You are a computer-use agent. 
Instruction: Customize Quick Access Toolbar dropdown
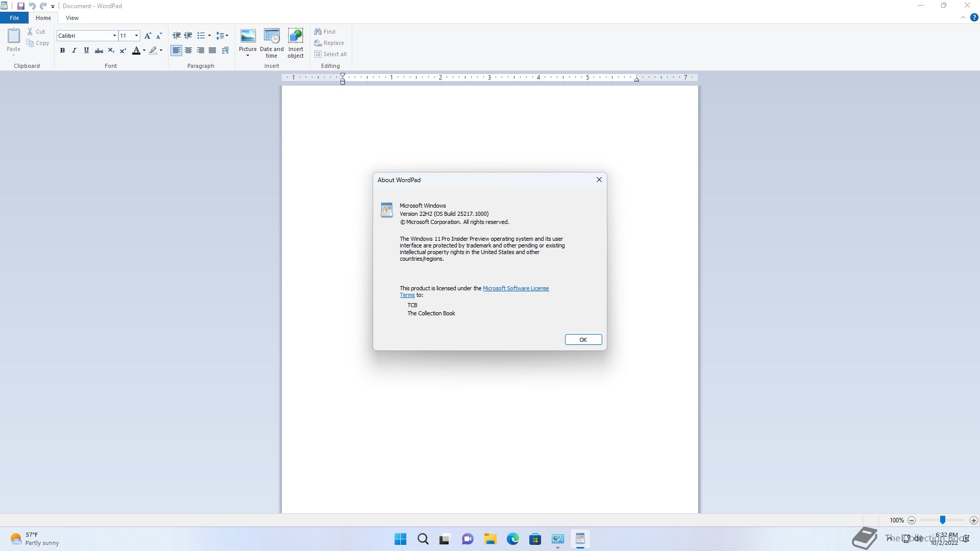[53, 7]
